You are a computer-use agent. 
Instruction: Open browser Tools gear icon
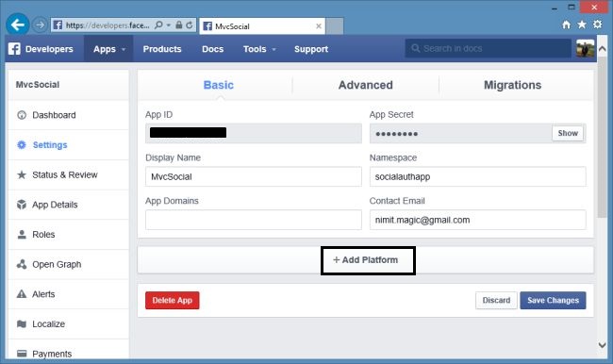(597, 25)
